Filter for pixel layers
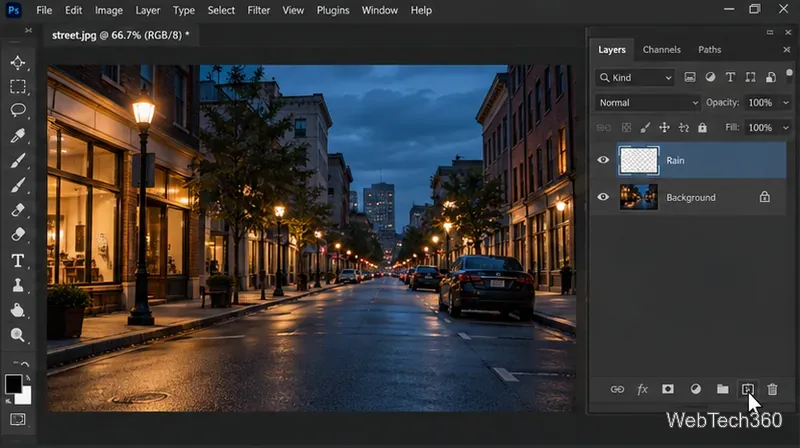Viewport: 800px width, 448px height. (x=690, y=77)
